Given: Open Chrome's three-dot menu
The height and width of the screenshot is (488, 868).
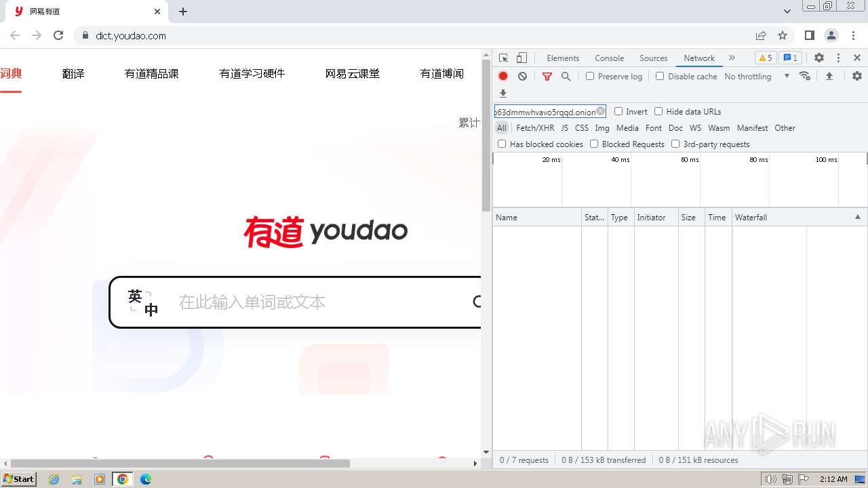Looking at the screenshot, I should (x=853, y=35).
